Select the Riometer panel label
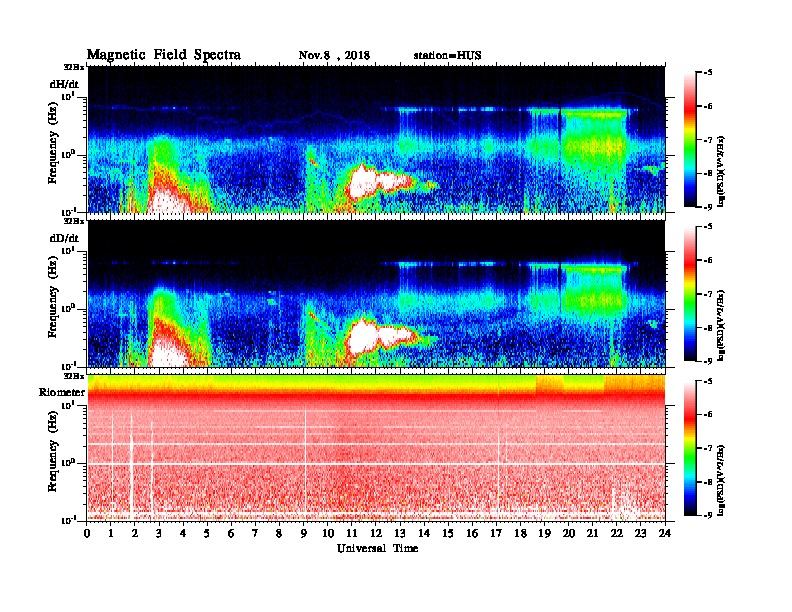The width and height of the screenshot is (792, 612). tap(62, 392)
